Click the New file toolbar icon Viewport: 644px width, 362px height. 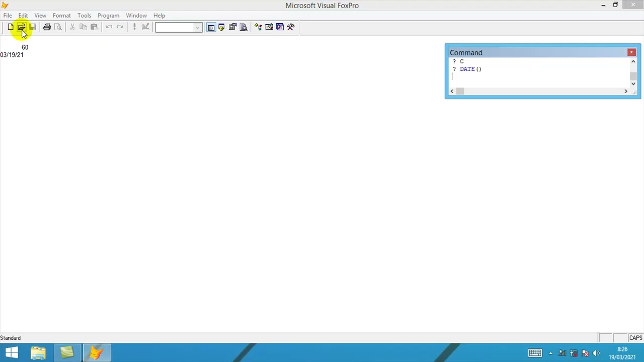pos(11,27)
